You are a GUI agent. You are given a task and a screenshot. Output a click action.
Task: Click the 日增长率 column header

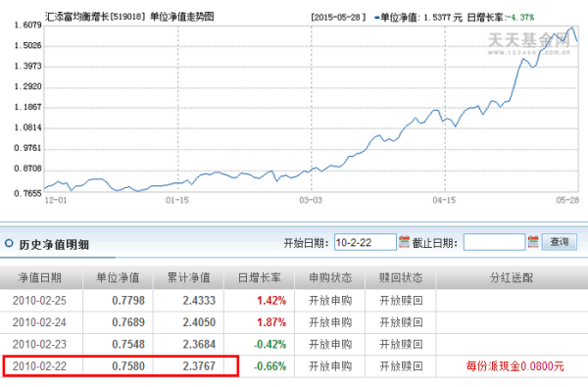coord(259,278)
